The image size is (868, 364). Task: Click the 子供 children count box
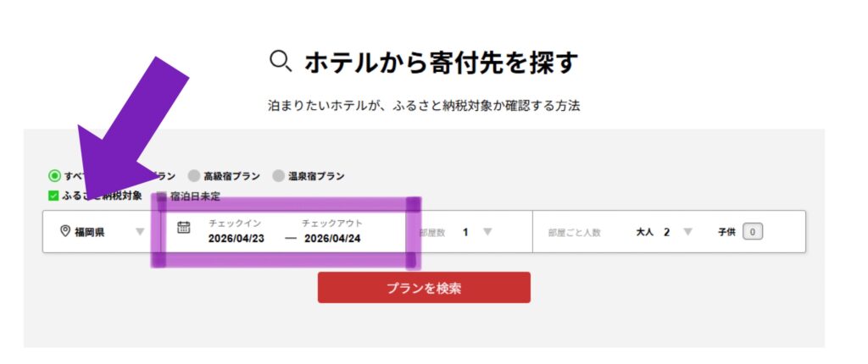point(754,232)
